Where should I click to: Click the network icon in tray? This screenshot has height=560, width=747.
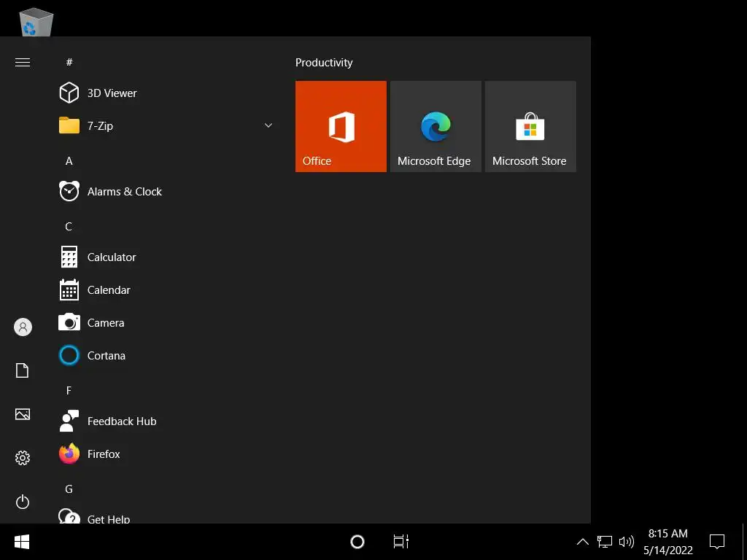pyautogui.click(x=605, y=542)
